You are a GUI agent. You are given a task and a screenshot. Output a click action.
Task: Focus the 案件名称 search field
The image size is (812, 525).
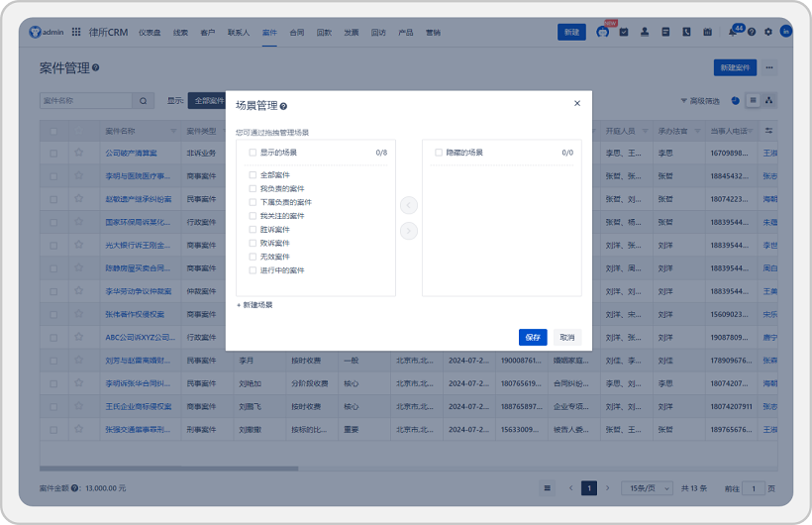click(86, 101)
